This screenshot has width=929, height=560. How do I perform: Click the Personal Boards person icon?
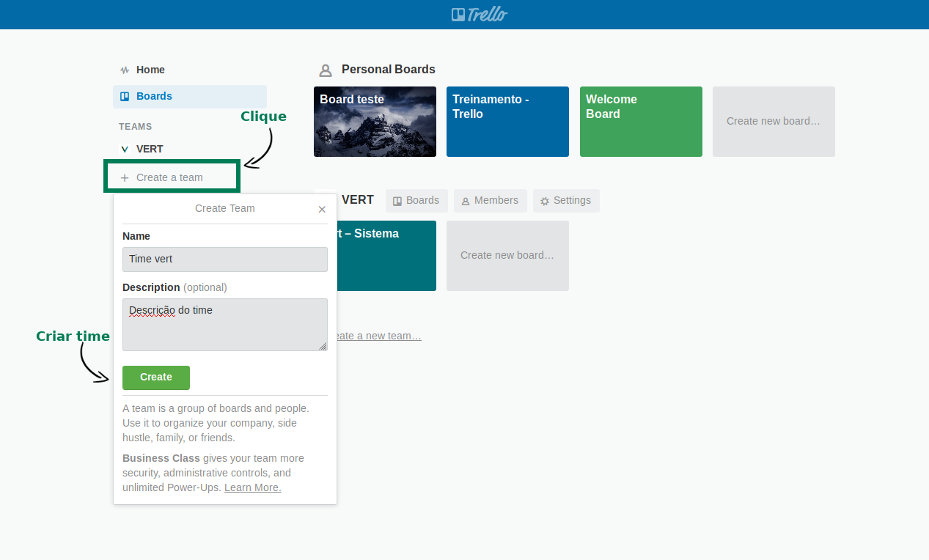(x=326, y=70)
